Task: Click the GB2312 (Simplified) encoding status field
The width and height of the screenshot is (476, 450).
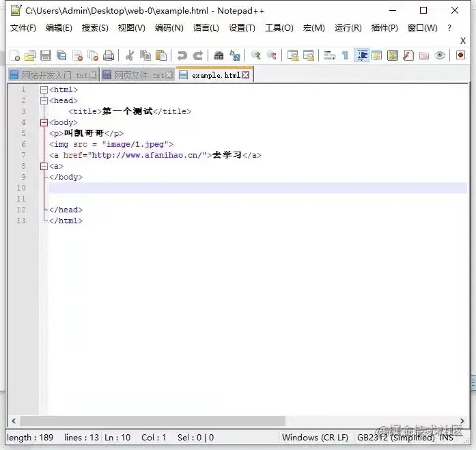Action: click(396, 438)
